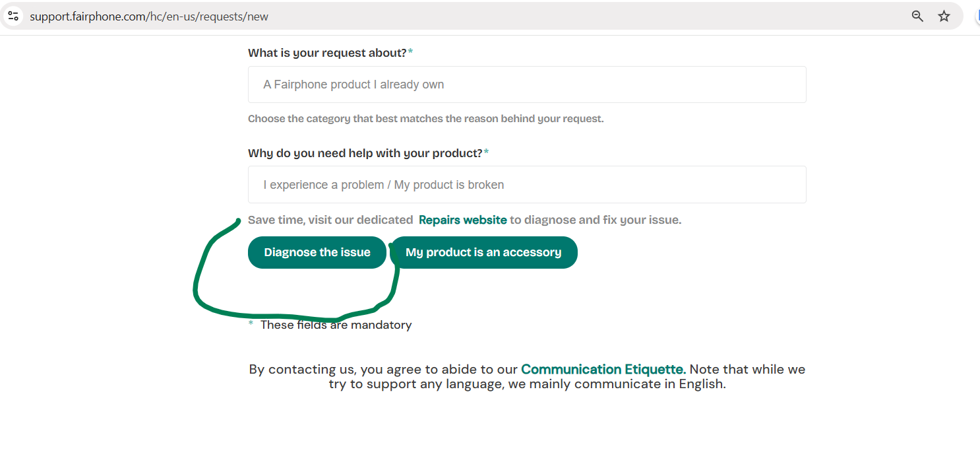Select the support.fairphone.com URL text
The height and width of the screenshot is (474, 980).
149,17
